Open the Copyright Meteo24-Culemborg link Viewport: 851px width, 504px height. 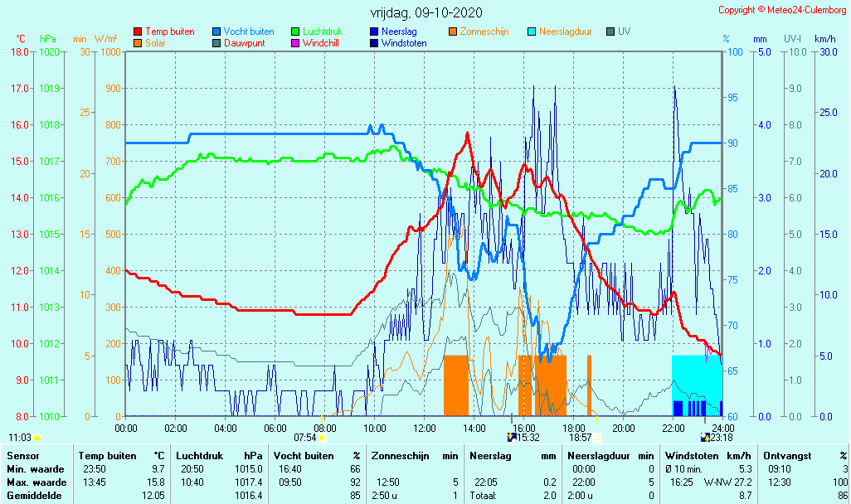[781, 10]
